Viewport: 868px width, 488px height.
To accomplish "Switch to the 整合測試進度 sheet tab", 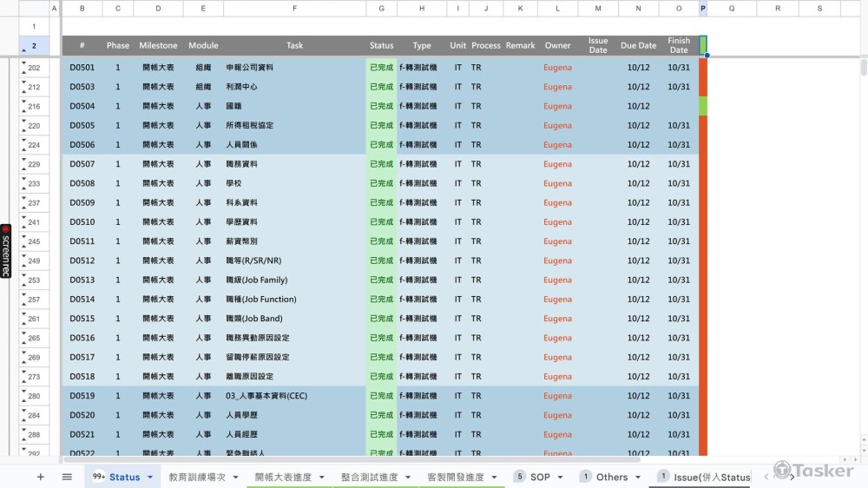I will [x=369, y=477].
